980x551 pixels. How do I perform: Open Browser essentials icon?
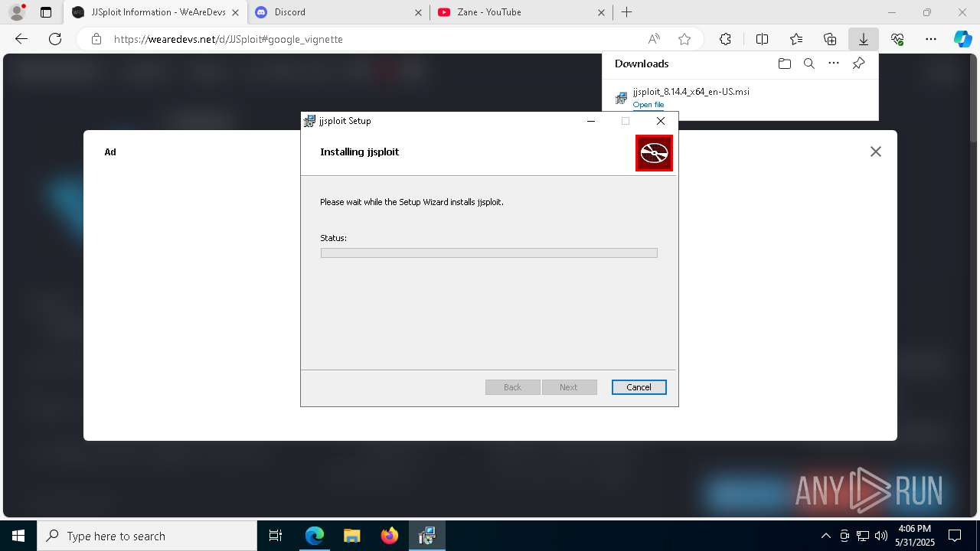[897, 39]
